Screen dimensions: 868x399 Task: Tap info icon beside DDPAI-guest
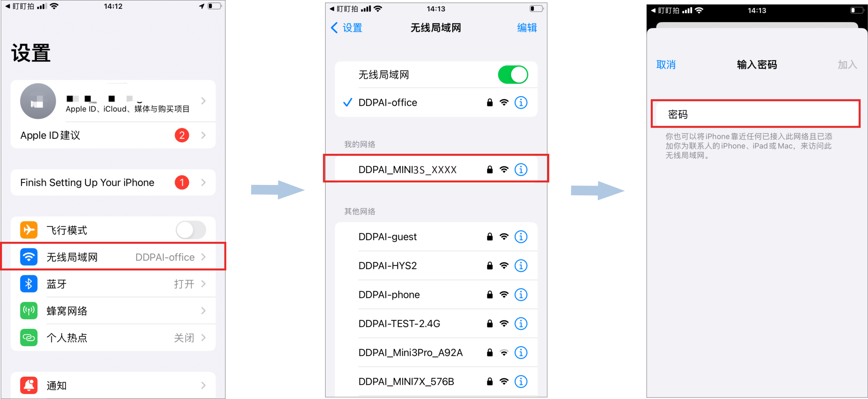[x=521, y=237]
